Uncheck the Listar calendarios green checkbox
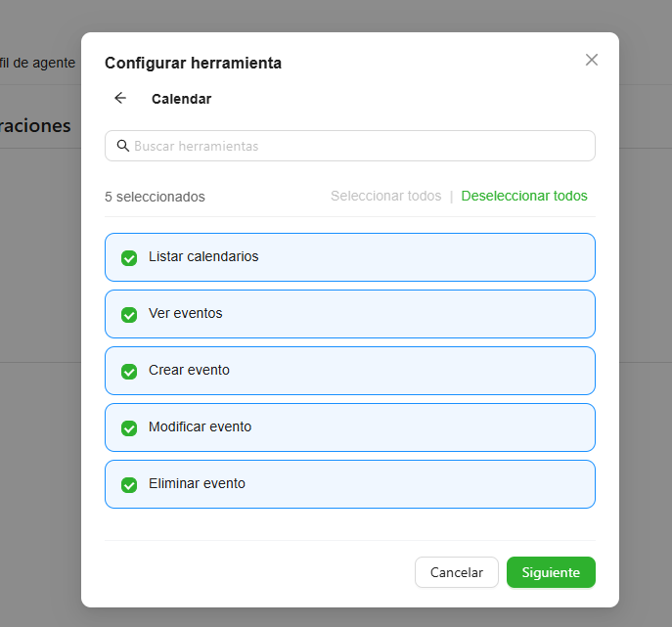The height and width of the screenshot is (627, 672). coord(128,257)
